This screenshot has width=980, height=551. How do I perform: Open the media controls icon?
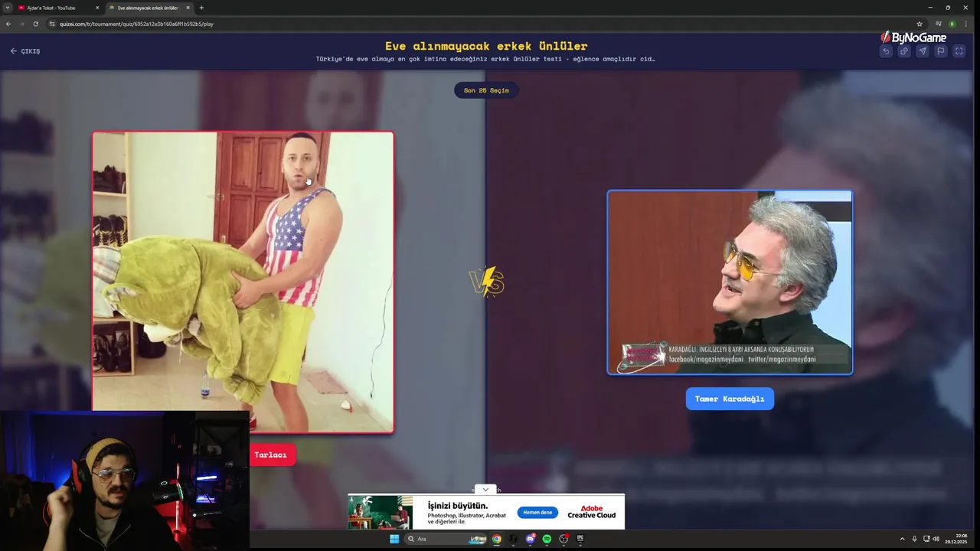939,24
